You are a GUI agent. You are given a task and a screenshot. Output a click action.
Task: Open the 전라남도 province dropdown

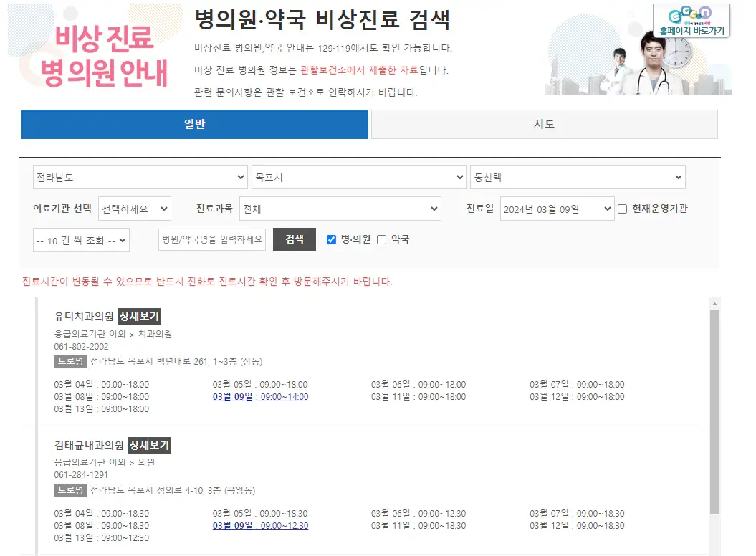pos(140,176)
